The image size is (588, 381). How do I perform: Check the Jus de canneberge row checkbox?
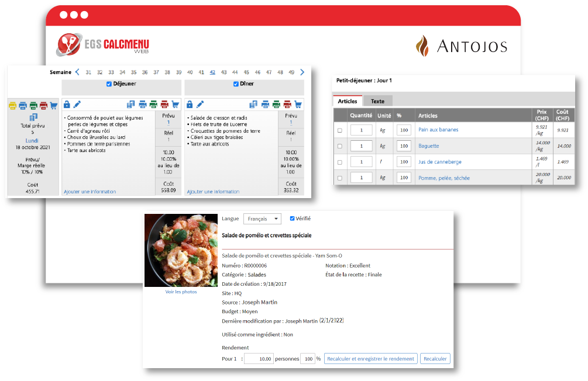pyautogui.click(x=340, y=162)
